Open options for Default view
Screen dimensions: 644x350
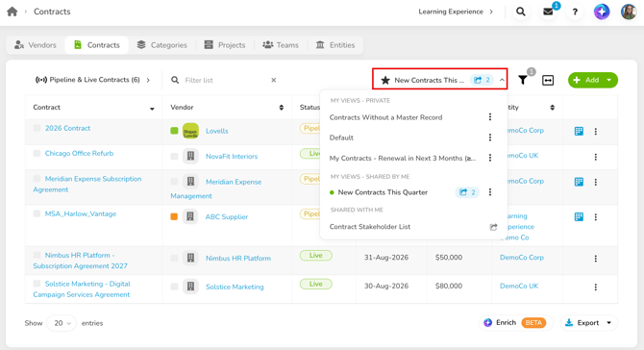pos(490,137)
